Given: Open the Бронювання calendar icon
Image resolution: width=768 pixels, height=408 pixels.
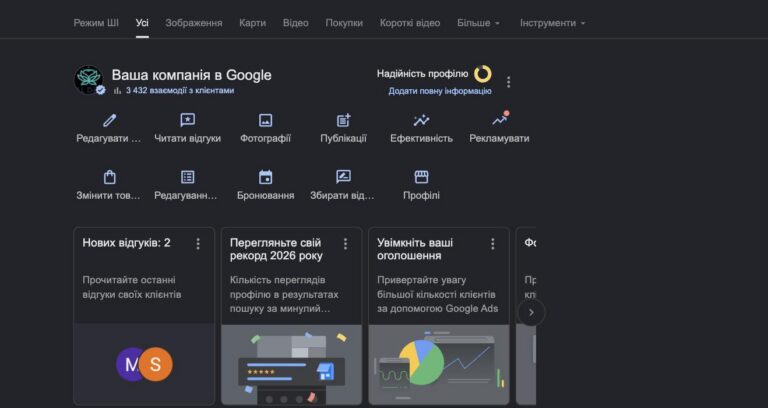Looking at the screenshot, I should pyautogui.click(x=265, y=177).
